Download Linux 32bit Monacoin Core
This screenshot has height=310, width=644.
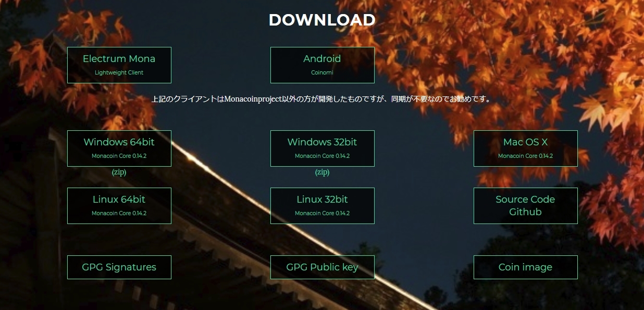coord(322,206)
